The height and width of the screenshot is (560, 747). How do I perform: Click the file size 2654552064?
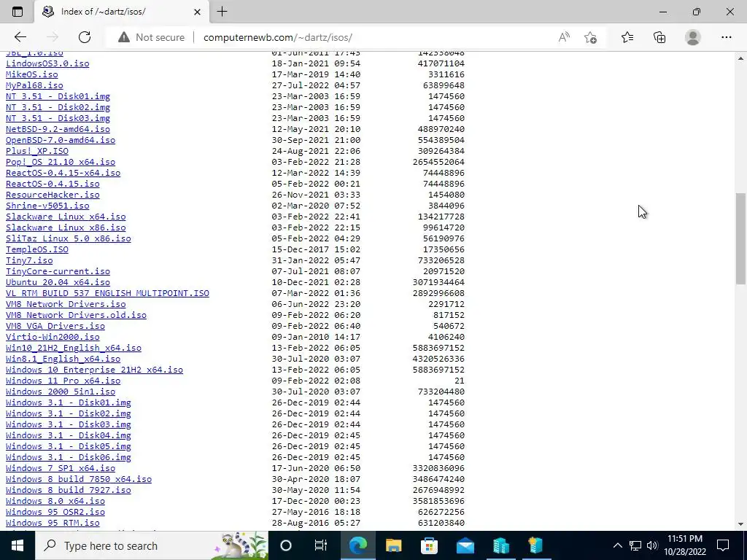click(x=438, y=162)
